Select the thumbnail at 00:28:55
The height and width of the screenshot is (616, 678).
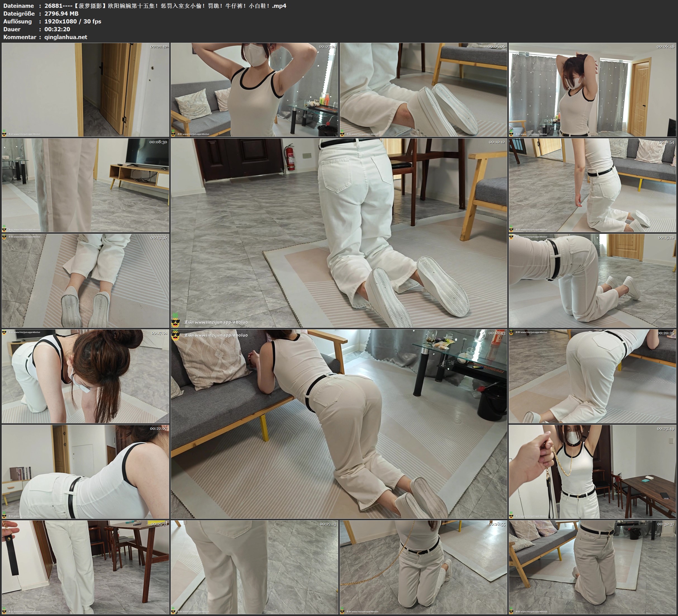click(424, 567)
